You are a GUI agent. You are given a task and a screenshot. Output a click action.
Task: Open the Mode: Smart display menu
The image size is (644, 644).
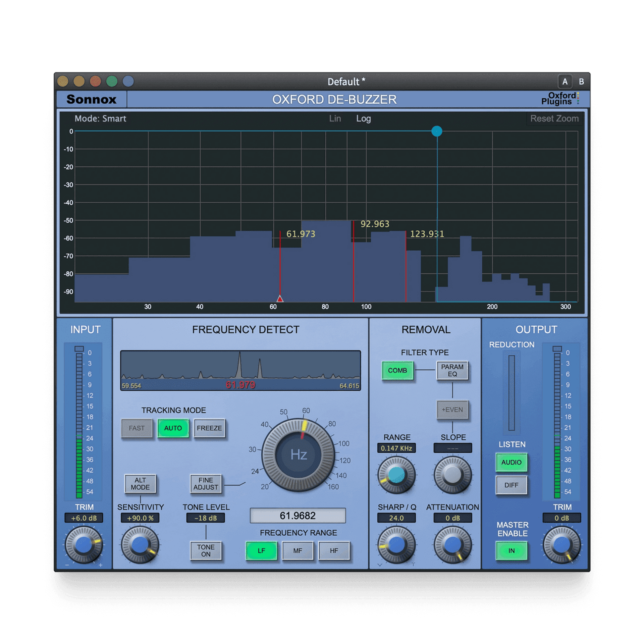100,118
